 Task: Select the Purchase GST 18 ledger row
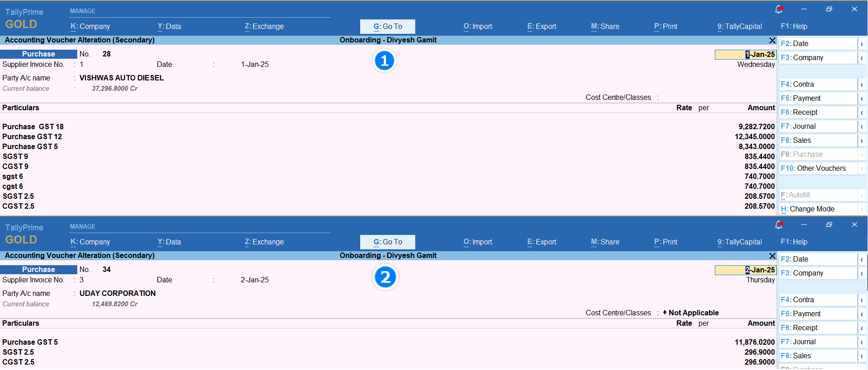point(389,127)
